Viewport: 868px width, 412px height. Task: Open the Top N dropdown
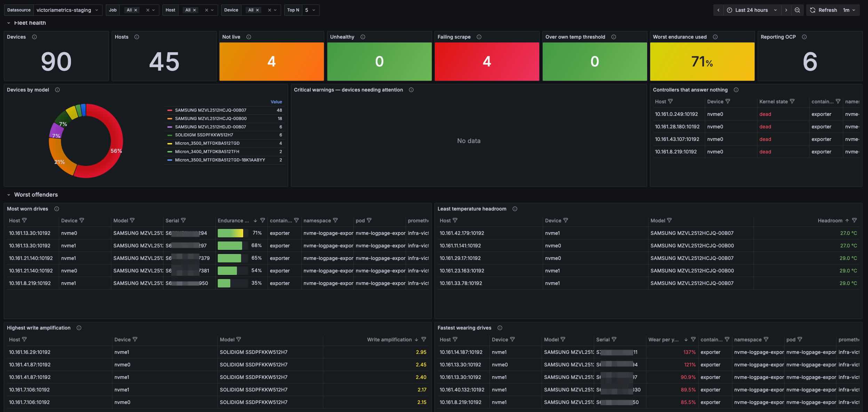click(310, 10)
